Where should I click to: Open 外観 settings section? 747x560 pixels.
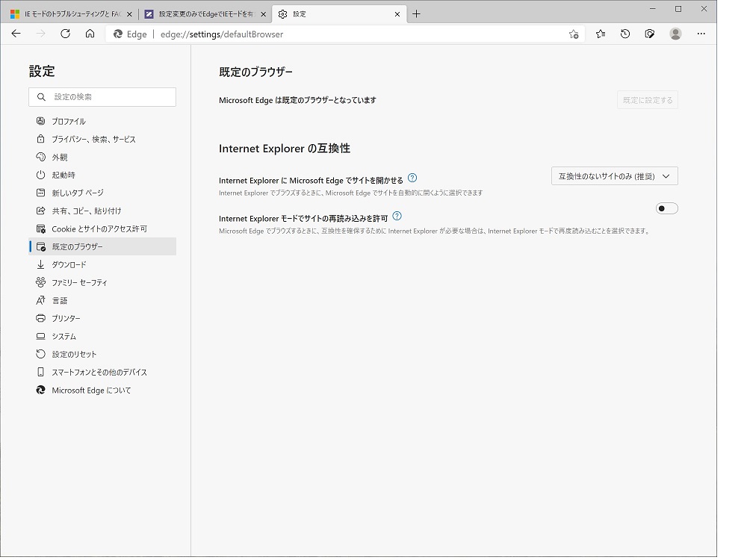[x=102, y=157]
